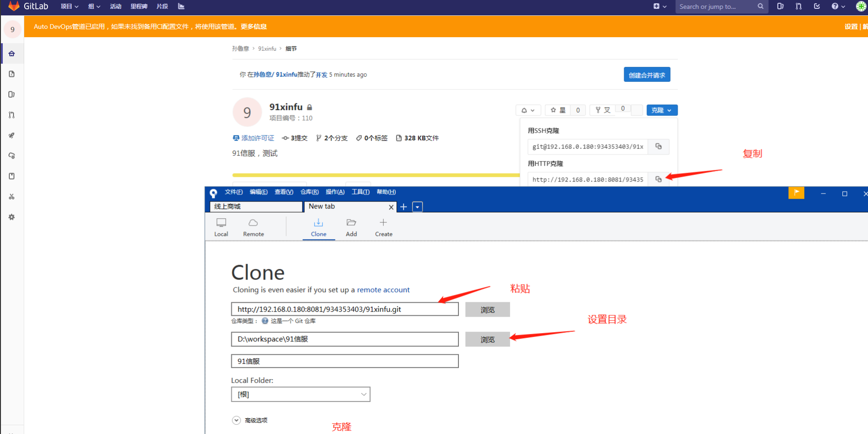Copy the SSH clone URL with the copy icon

(658, 147)
